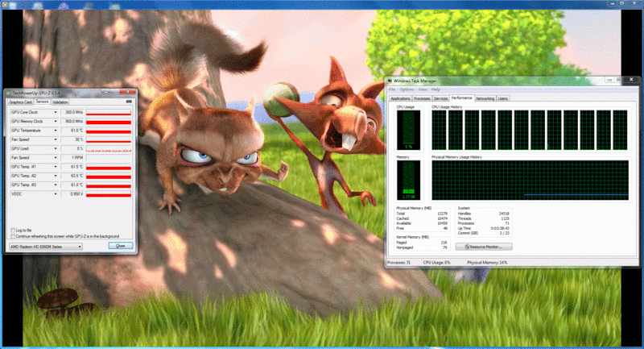The height and width of the screenshot is (349, 644).
Task: Open the GPU-Z Validation tab
Action: (x=60, y=102)
